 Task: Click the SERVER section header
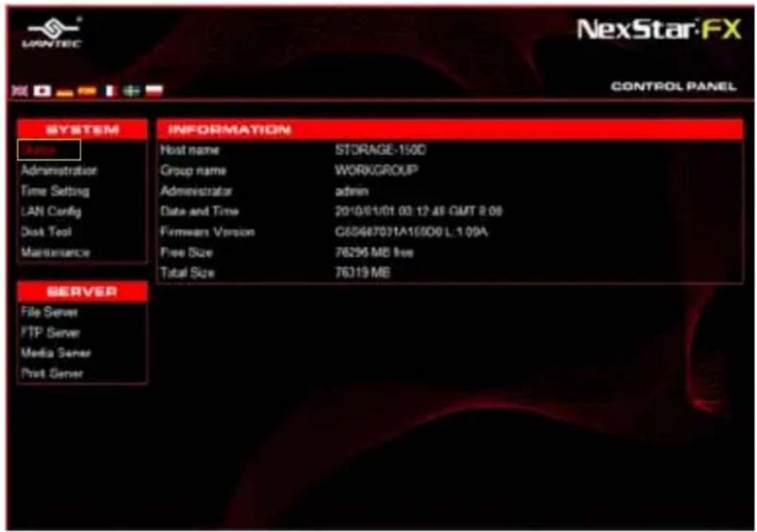(x=82, y=292)
